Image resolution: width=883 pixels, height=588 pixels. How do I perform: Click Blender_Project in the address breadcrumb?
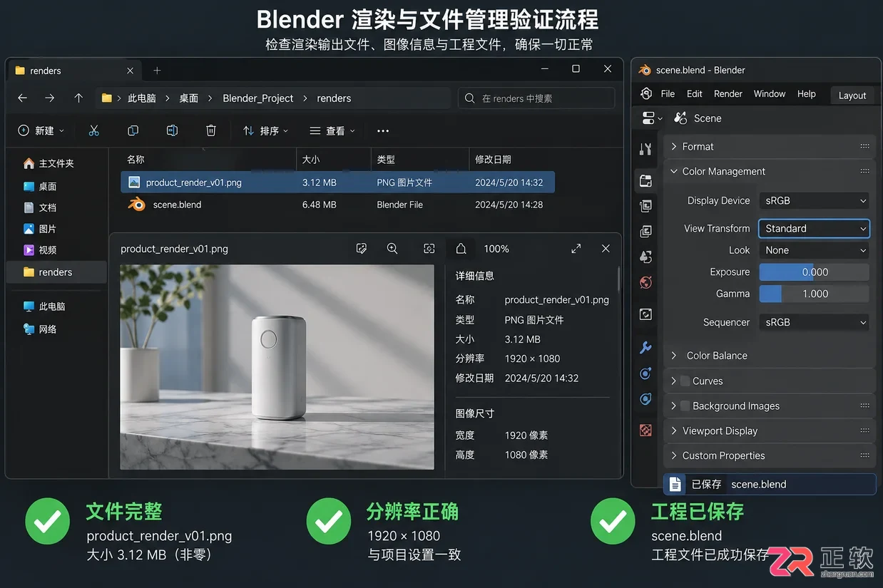[x=258, y=98]
